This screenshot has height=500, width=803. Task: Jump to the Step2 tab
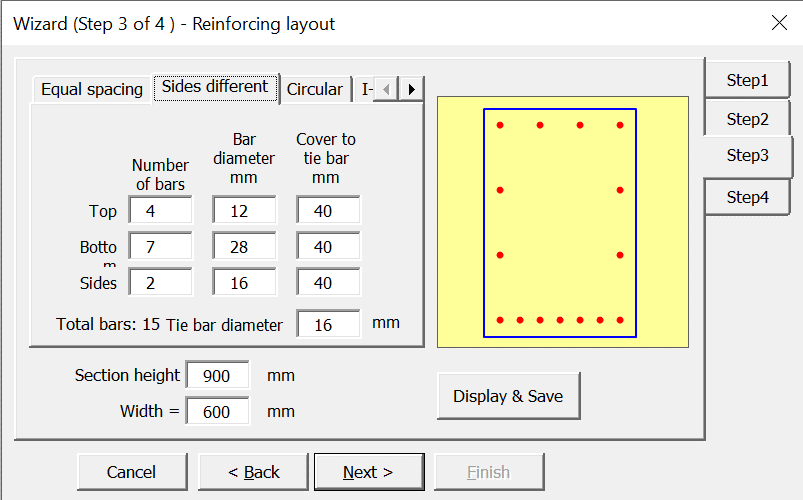coord(747,119)
